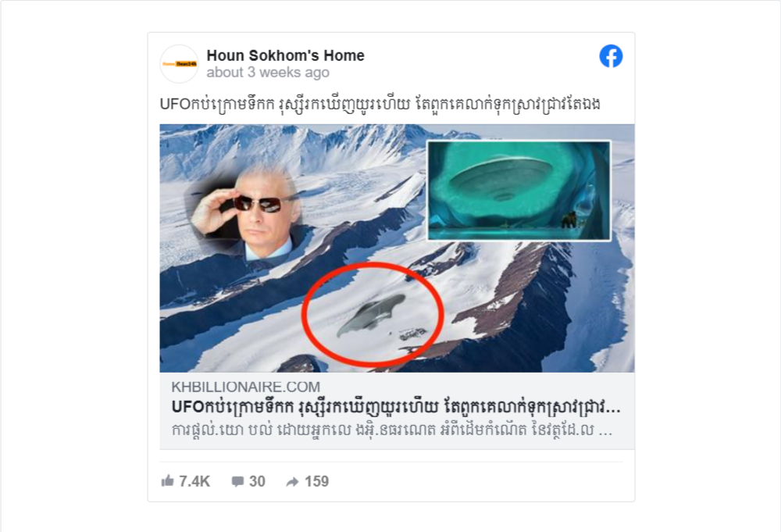Click the thumbs-up like icon
781x532 pixels.
[167, 480]
